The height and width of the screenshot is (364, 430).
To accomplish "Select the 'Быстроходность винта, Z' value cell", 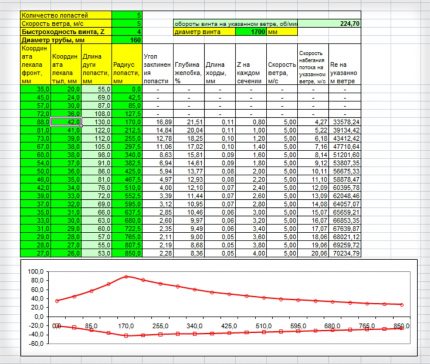I will 127,32.
